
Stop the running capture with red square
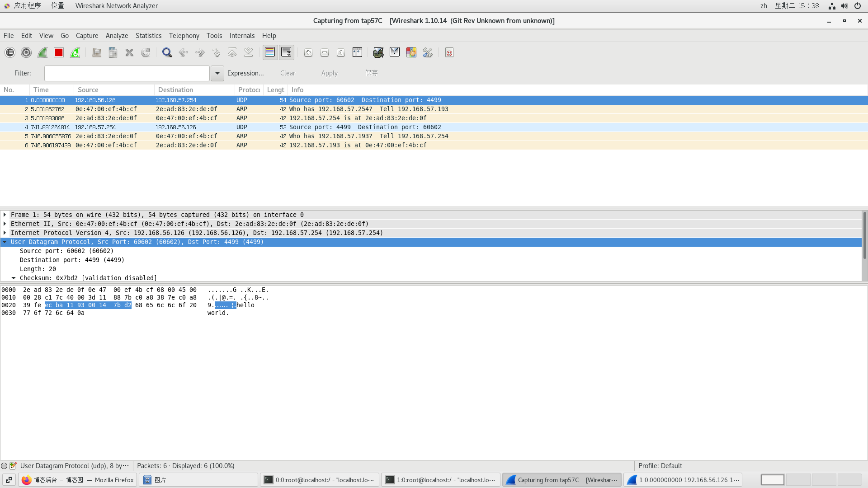(x=59, y=52)
